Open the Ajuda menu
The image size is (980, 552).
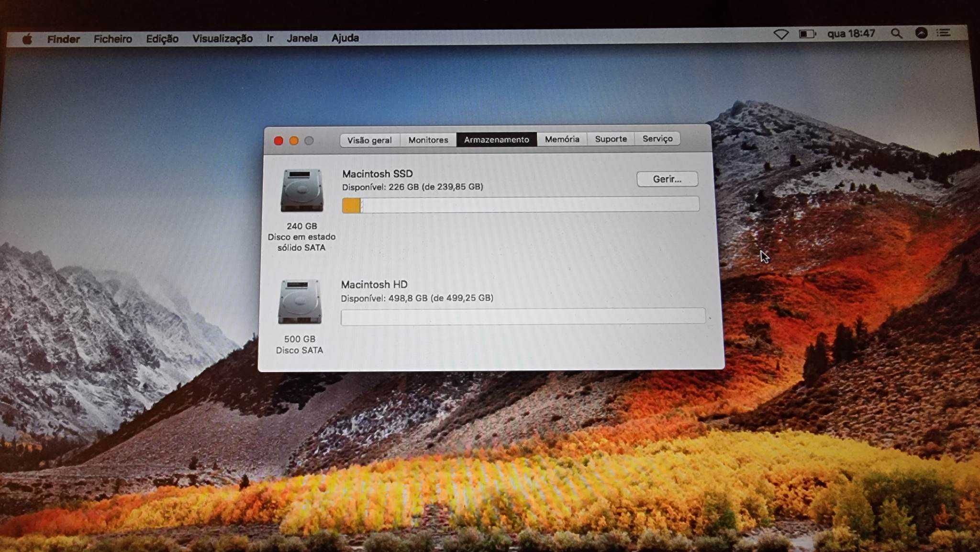(345, 38)
